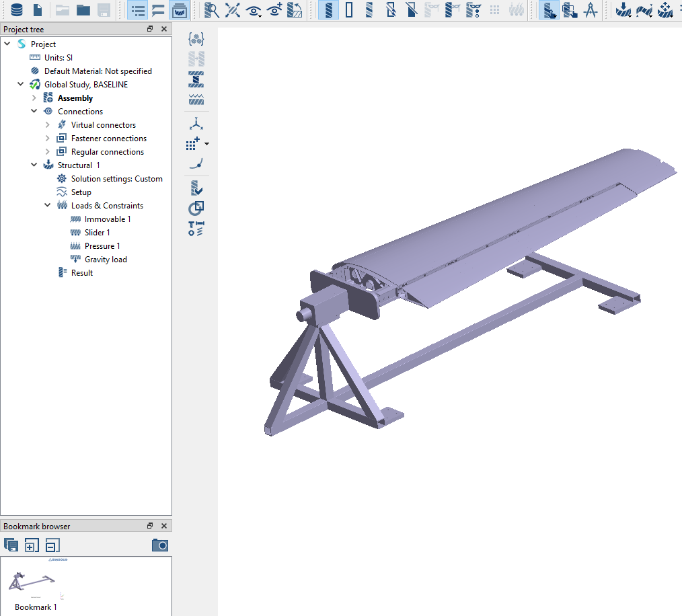Click the database icon in the top toolbar

point(16,10)
